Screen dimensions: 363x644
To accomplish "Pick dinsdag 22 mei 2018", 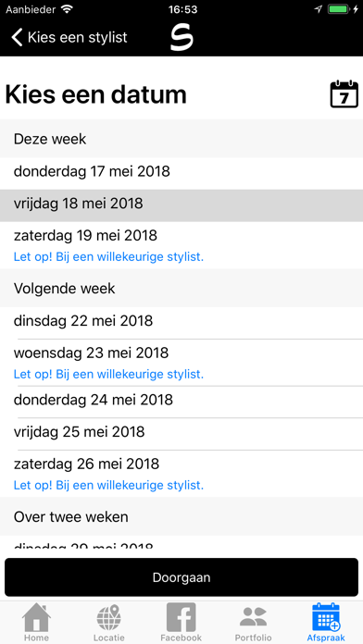I will tap(181, 321).
